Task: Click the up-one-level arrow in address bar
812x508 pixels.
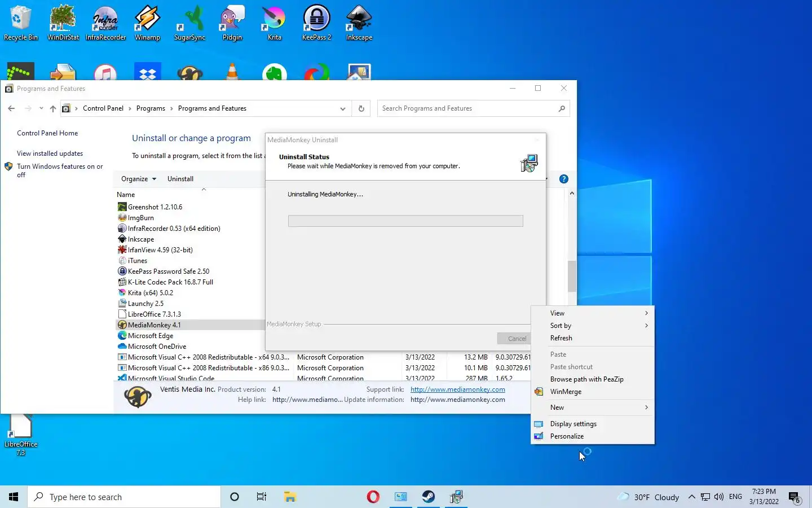Action: [53, 108]
